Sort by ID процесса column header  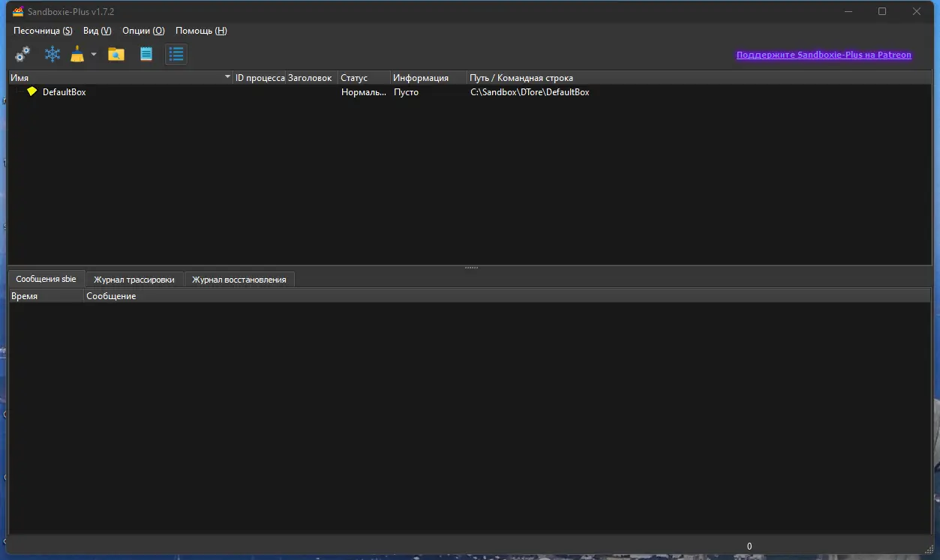coord(260,78)
